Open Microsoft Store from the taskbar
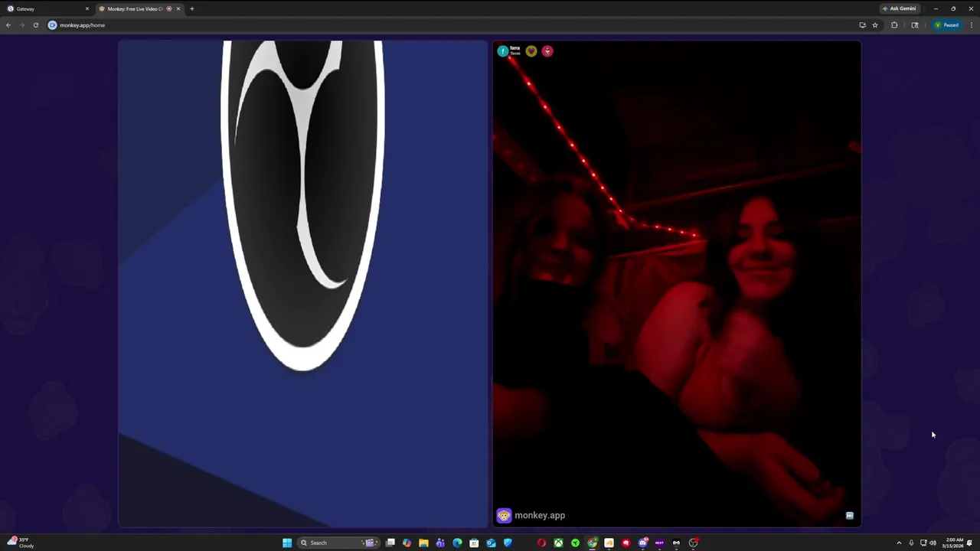The image size is (980, 551). (474, 543)
